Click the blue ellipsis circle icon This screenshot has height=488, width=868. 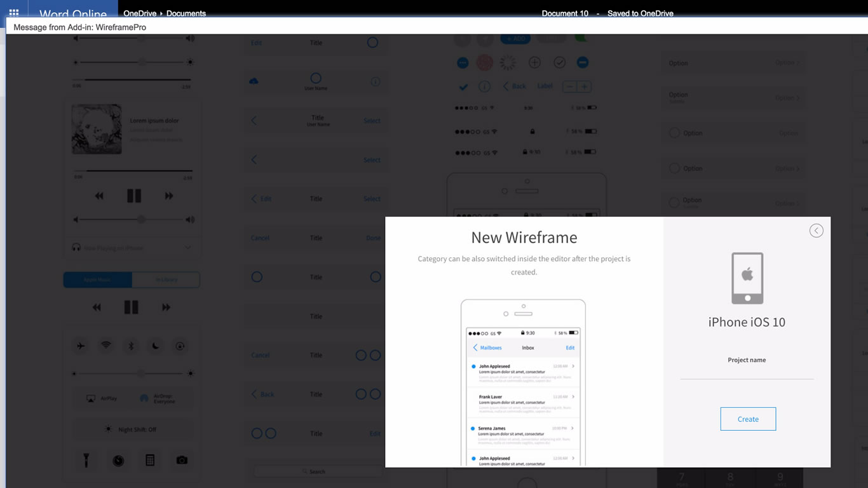[463, 62]
